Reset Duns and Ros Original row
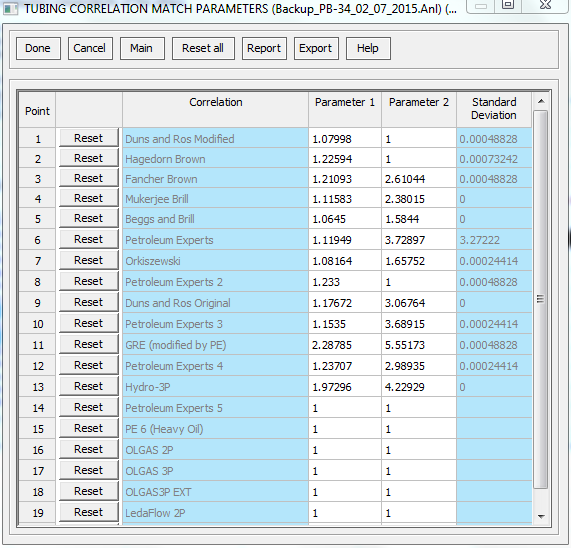The image size is (571, 548). [89, 302]
